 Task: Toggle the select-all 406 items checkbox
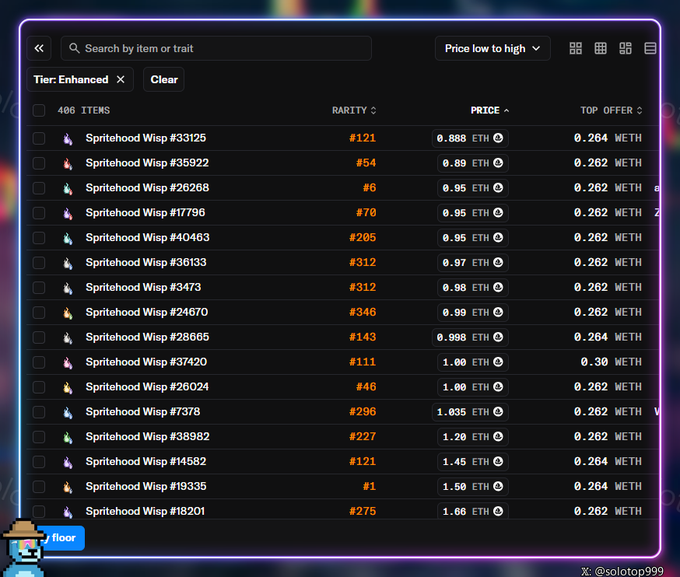pyautogui.click(x=39, y=110)
